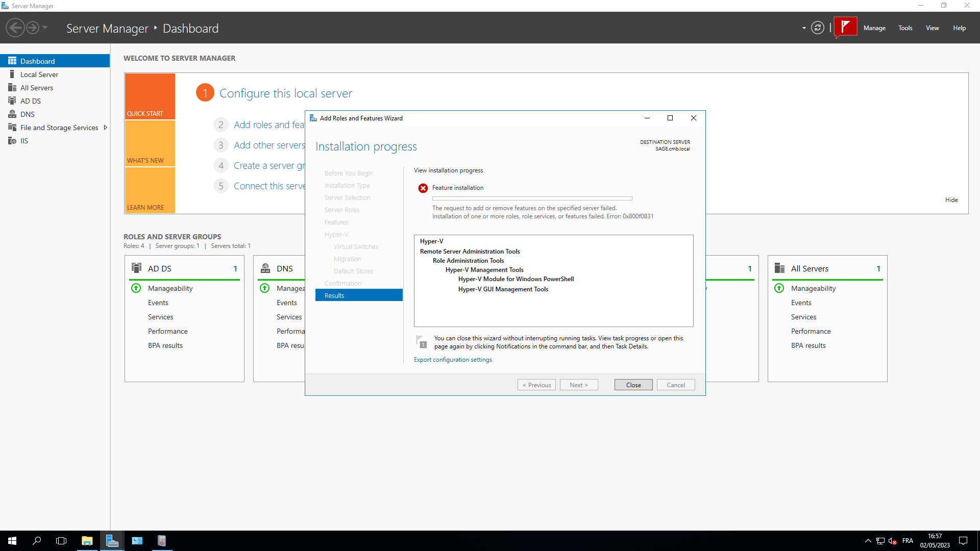Open the dropdown arrow beside refresh
The height and width of the screenshot is (551, 980).
pos(804,28)
